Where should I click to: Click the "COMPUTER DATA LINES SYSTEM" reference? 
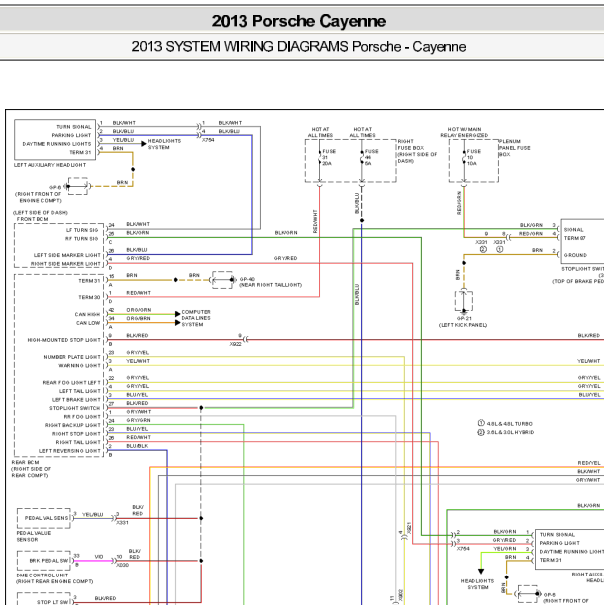[x=196, y=318]
